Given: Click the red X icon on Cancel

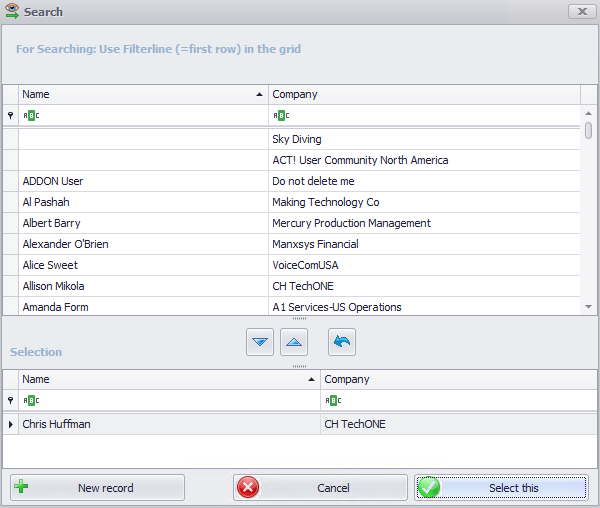Looking at the screenshot, I should point(248,487).
